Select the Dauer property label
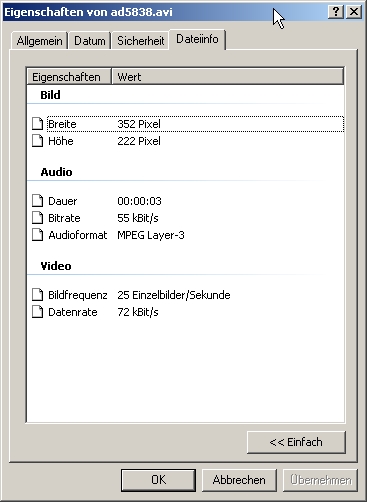This screenshot has height=502, width=367. (63, 201)
